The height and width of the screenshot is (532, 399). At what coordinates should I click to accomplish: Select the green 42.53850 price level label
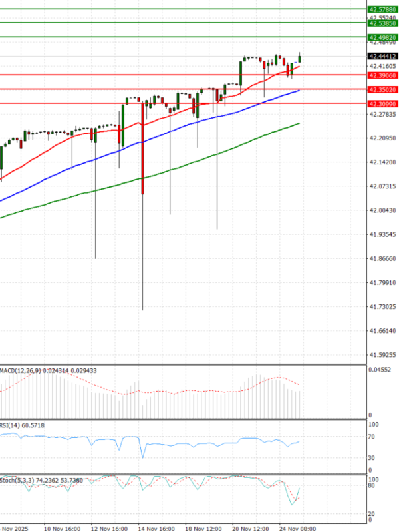[x=382, y=23]
